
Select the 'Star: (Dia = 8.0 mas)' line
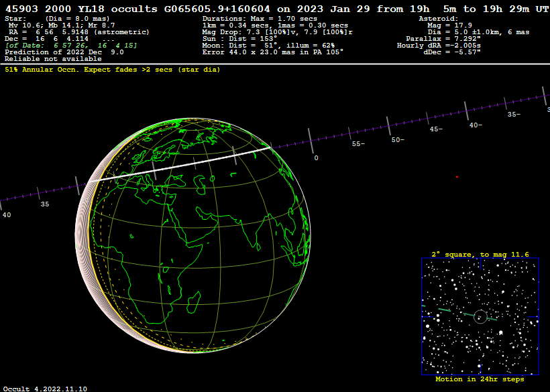coord(57,19)
